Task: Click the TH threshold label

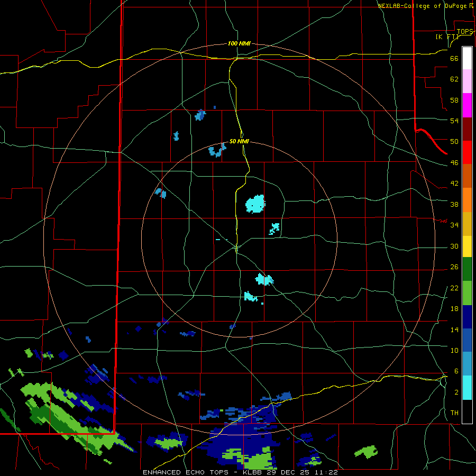Action: tap(454, 413)
